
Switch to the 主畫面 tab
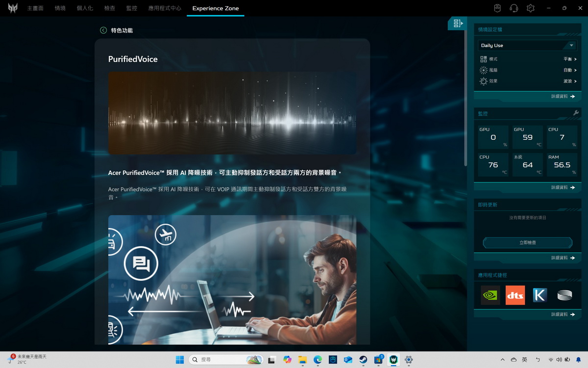pyautogui.click(x=35, y=8)
